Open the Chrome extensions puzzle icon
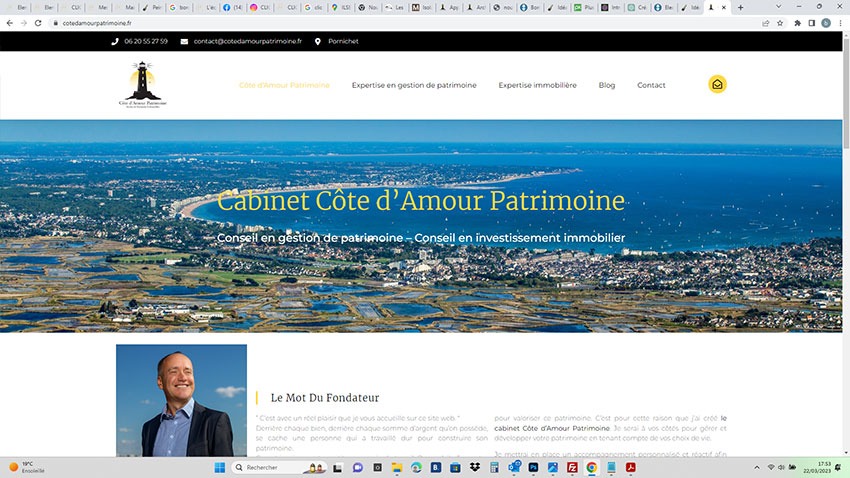Screen dimensions: 850x478 (797, 23)
